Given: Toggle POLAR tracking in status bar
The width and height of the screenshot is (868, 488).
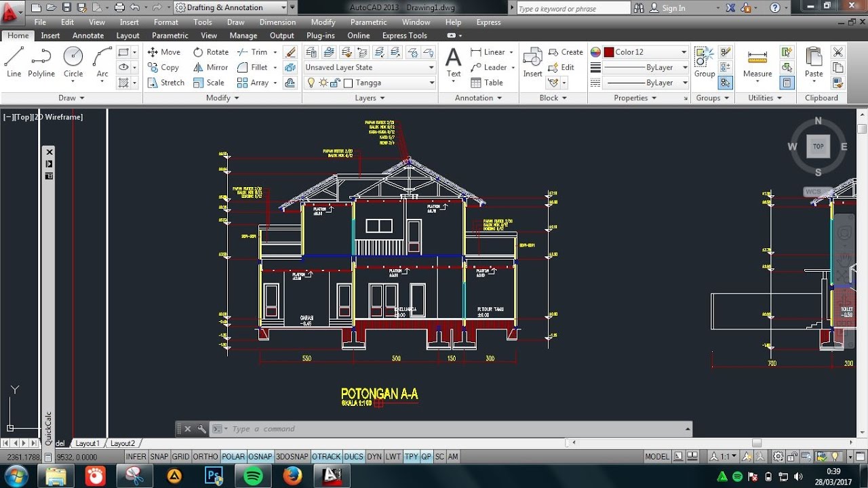Looking at the screenshot, I should [233, 457].
